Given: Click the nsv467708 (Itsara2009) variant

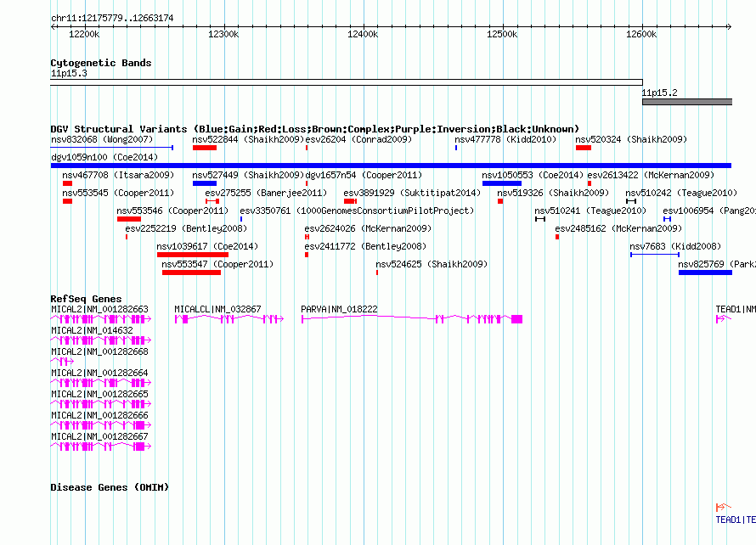Looking at the screenshot, I should [118, 175].
